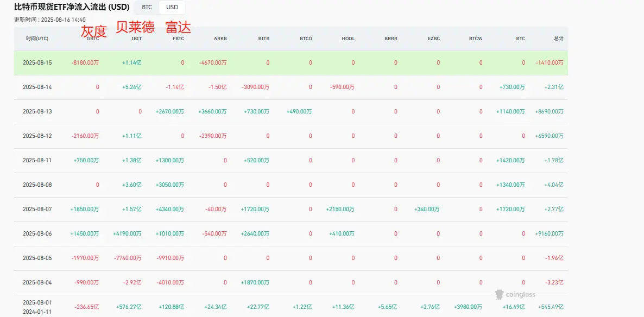Click the -3090.00万 BITB value

tap(255, 87)
